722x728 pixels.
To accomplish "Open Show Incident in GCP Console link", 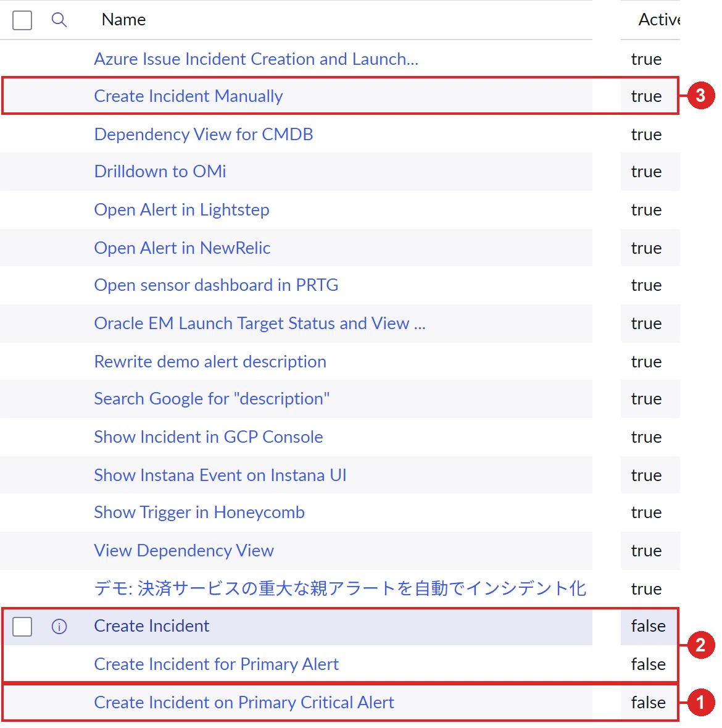I will [x=209, y=437].
